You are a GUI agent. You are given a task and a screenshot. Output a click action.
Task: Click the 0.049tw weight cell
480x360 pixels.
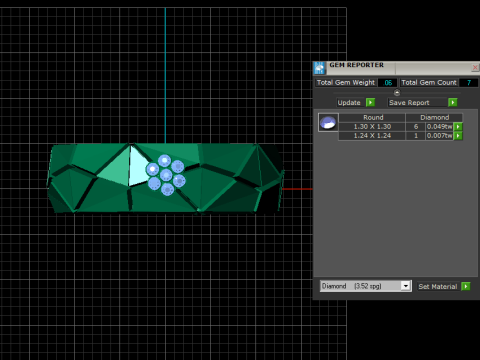(x=440, y=127)
